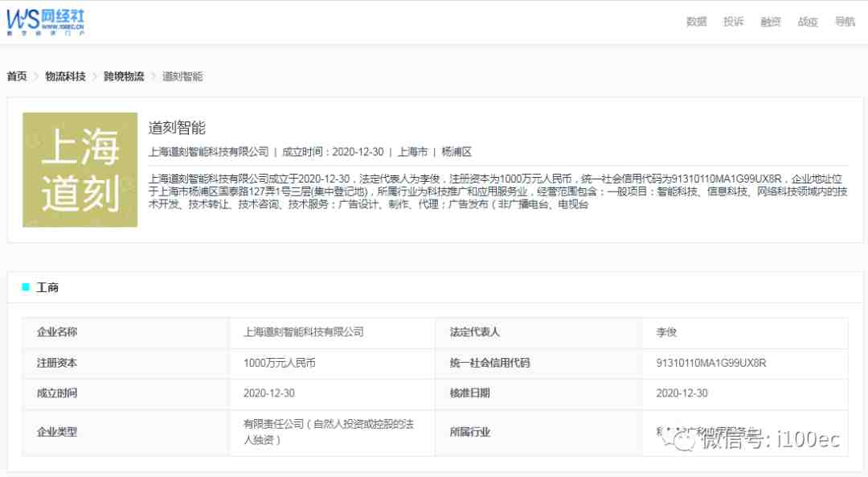Screen dimensions: 868x477
Task: Click the 有限责任公司 enterprise type value
Action: coord(329,432)
